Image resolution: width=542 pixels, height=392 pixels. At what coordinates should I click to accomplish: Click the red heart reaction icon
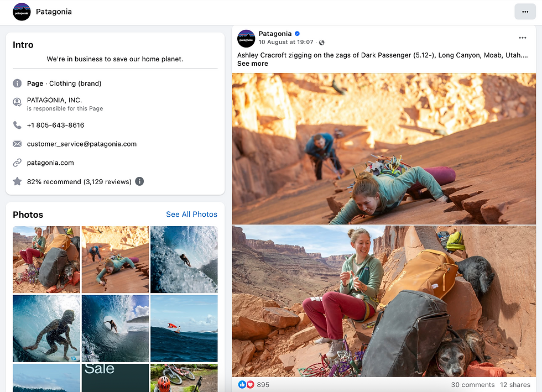click(250, 384)
